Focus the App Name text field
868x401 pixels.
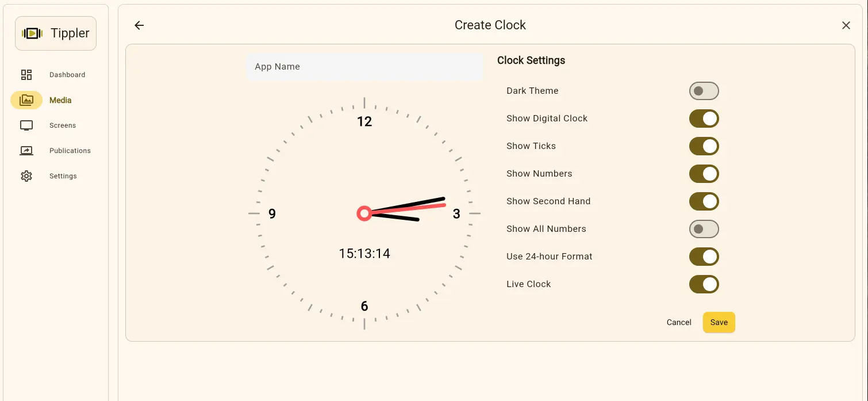pyautogui.click(x=364, y=67)
